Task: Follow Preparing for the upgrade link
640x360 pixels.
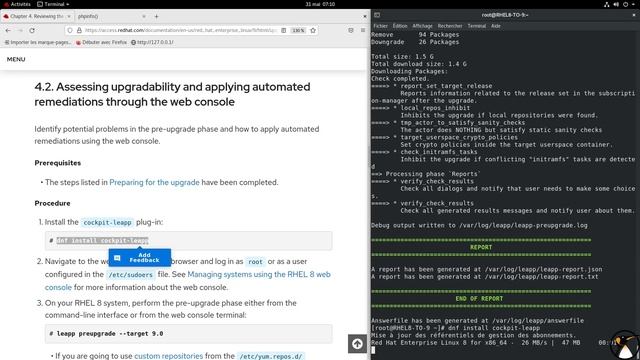Action: click(154, 182)
